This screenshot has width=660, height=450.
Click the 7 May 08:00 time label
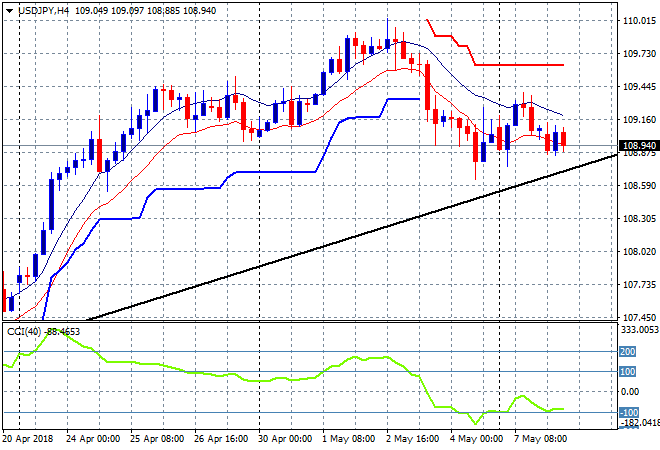click(540, 439)
